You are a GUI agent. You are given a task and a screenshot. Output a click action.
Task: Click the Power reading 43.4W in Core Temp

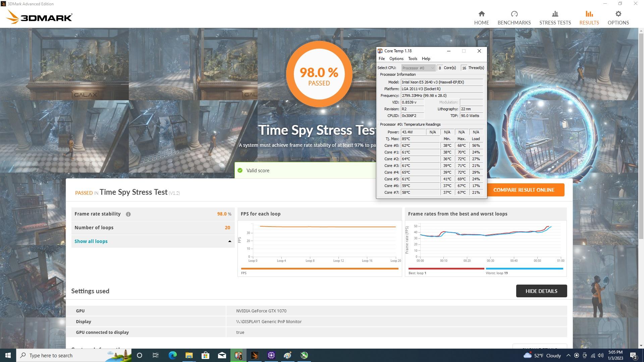click(413, 132)
